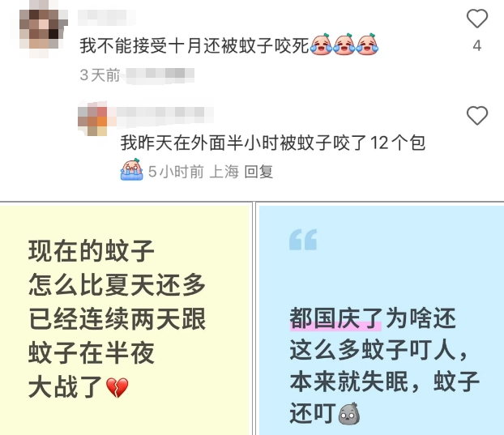
Task: Click the highlighted text 都国庆了
Action: click(336, 318)
